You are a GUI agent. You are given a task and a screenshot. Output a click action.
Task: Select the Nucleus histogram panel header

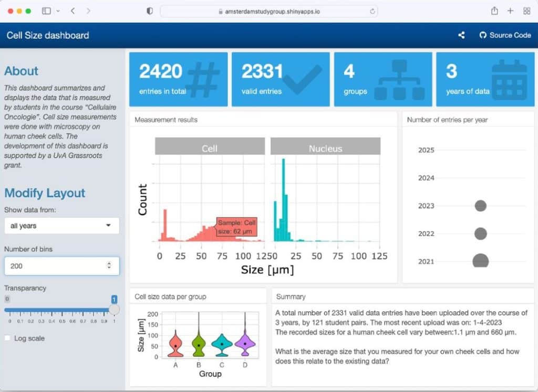(x=325, y=149)
